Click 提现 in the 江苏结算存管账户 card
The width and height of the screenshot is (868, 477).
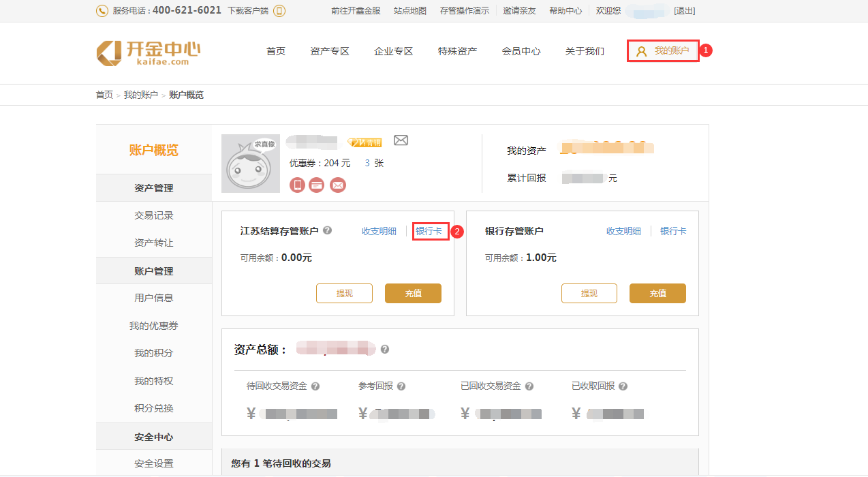[345, 293]
